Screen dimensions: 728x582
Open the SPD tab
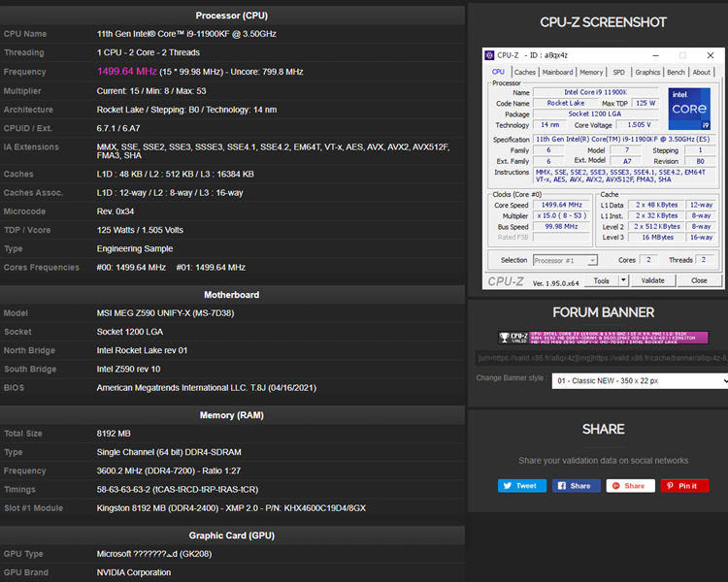click(618, 72)
